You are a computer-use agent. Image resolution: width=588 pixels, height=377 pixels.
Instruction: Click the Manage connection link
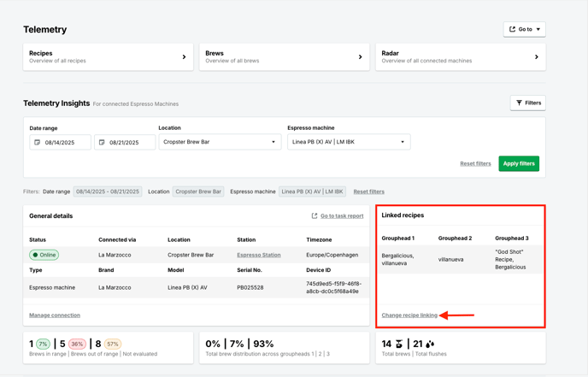[x=55, y=315]
